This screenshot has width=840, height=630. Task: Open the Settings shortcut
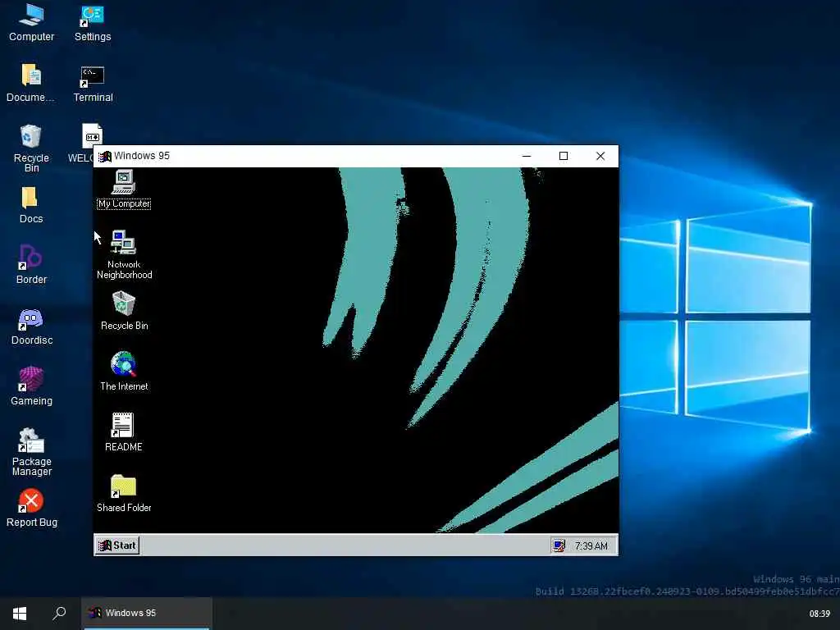(93, 22)
